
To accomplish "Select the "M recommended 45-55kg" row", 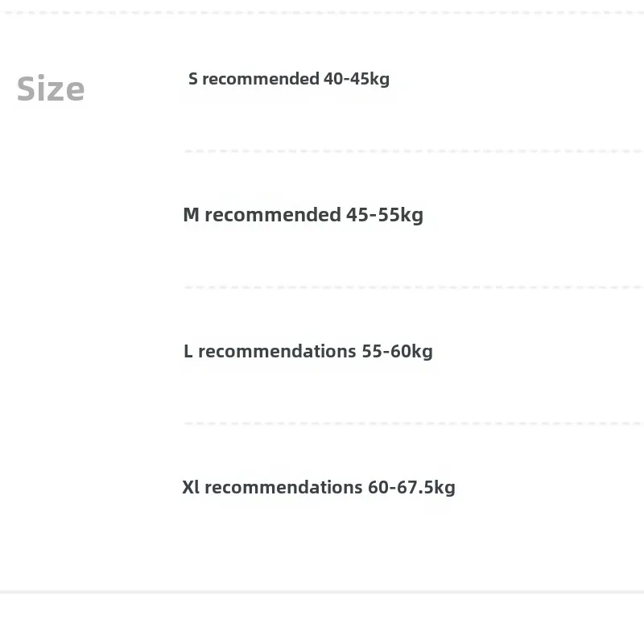I will (x=303, y=215).
